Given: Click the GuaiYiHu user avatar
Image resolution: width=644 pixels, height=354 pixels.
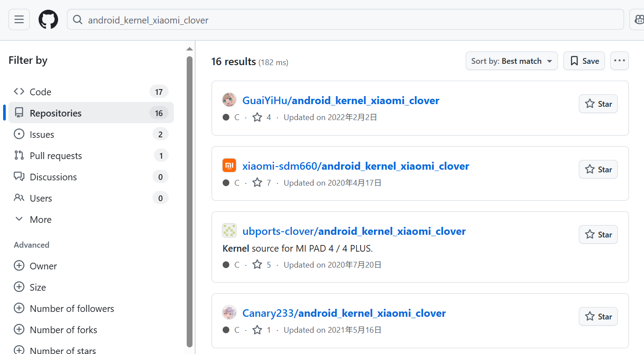Looking at the screenshot, I should [229, 100].
